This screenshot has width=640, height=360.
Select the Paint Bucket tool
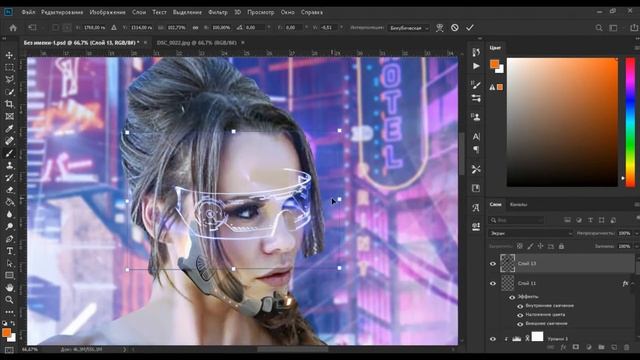click(x=9, y=202)
